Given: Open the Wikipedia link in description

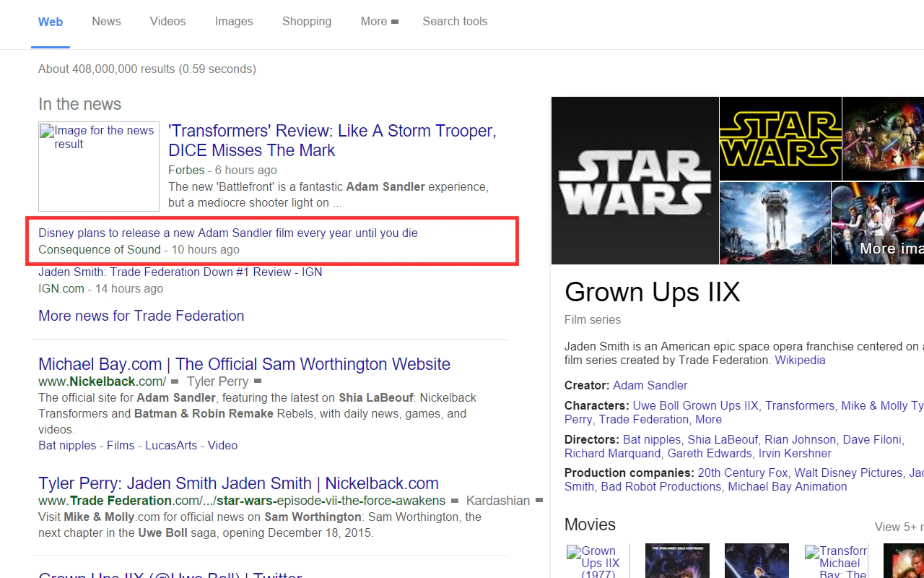Looking at the screenshot, I should pyautogui.click(x=800, y=360).
